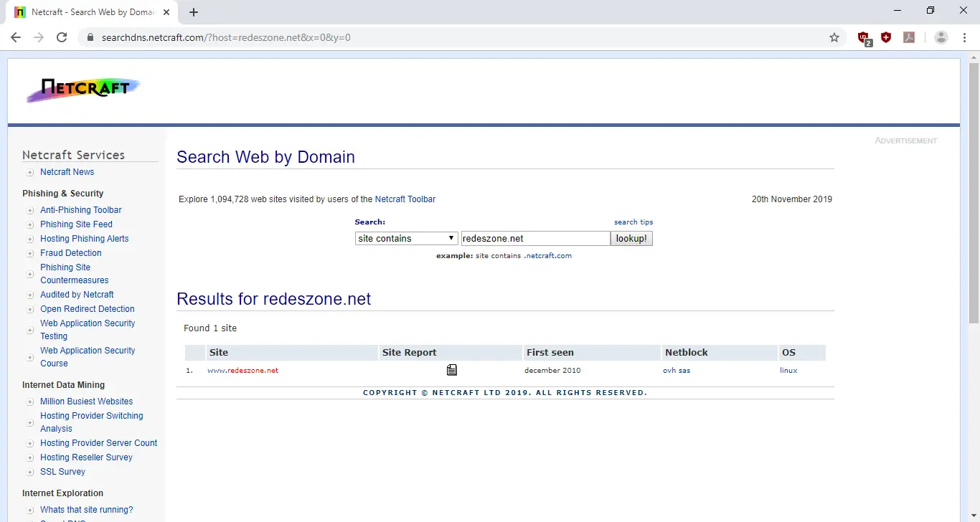The width and height of the screenshot is (980, 522).
Task: Open Hosting Provider Server Count
Action: pyautogui.click(x=98, y=443)
